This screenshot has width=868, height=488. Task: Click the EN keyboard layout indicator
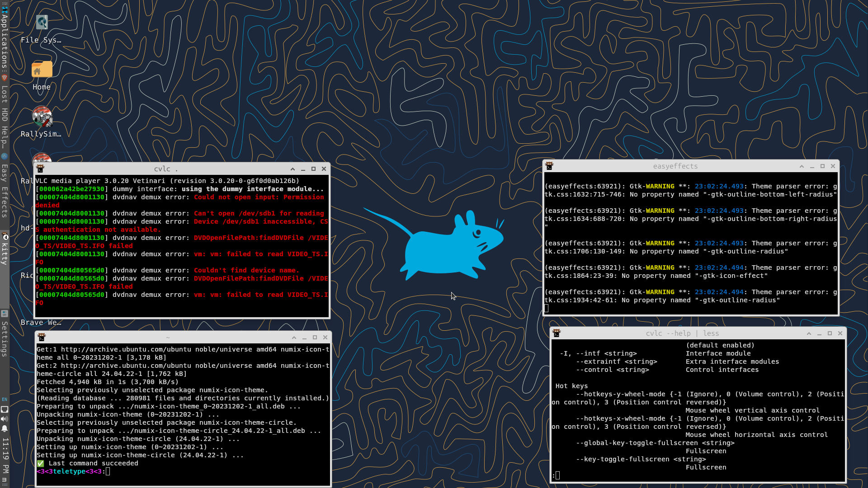click(5, 399)
